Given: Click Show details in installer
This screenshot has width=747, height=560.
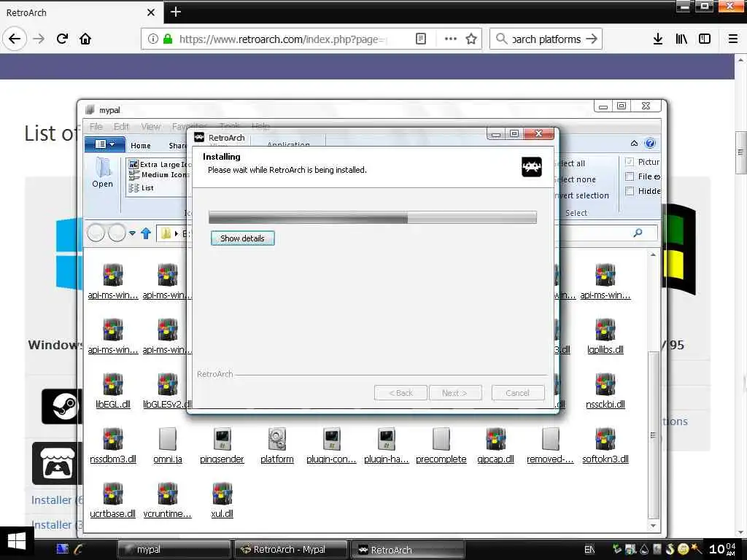Looking at the screenshot, I should (x=242, y=238).
